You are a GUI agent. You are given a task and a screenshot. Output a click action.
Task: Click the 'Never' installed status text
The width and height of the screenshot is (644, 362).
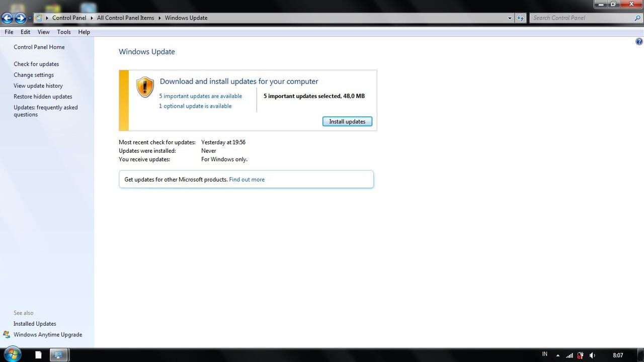(209, 151)
